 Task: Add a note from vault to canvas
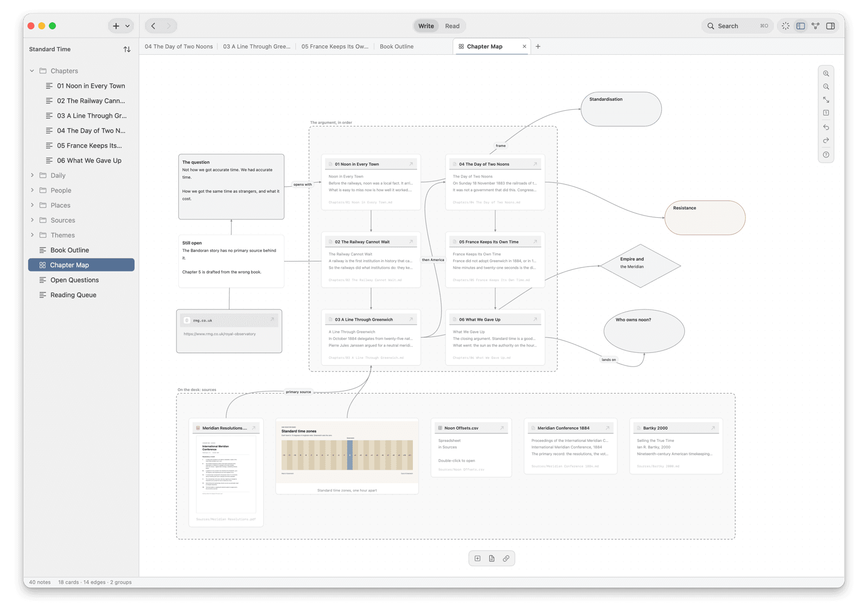pos(492,558)
